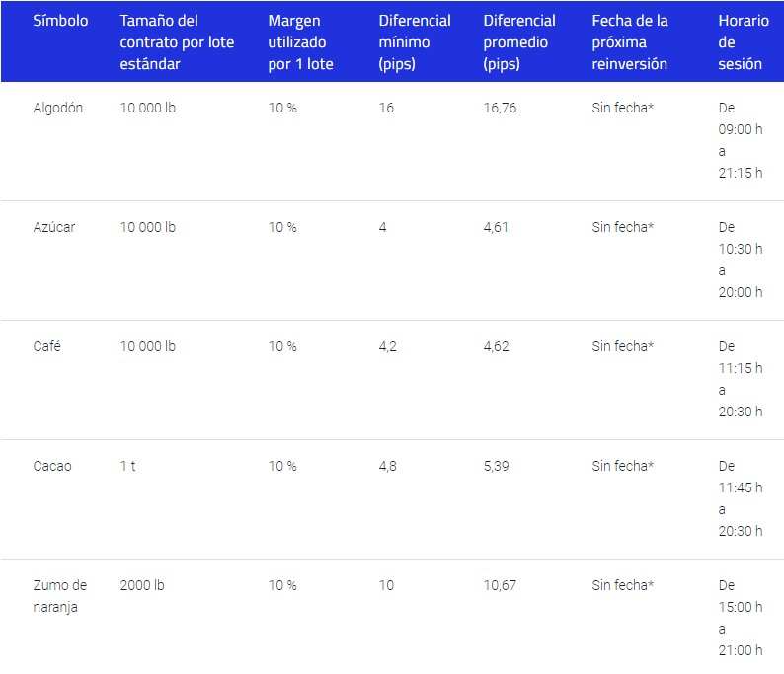
Task: Click the Diferencial promedio (pips) header
Action: pyautogui.click(x=519, y=42)
